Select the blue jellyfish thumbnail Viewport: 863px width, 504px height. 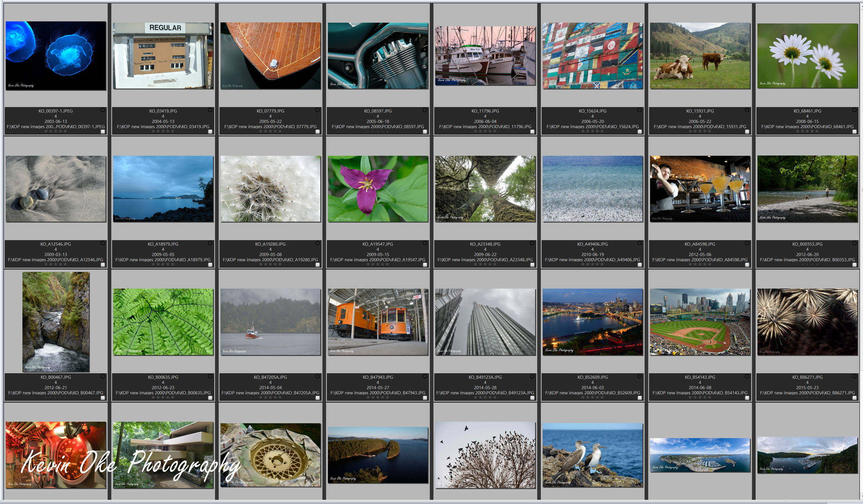tap(56, 56)
